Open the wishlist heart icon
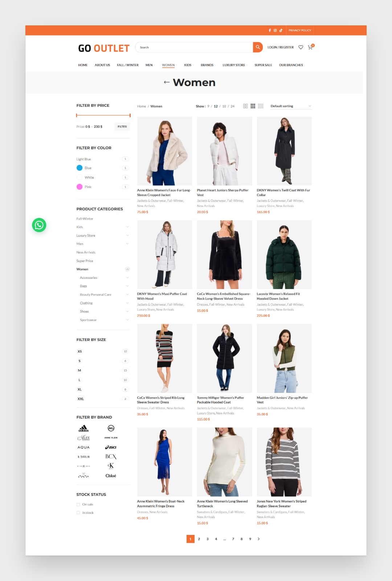Image resolution: width=392 pixels, height=581 pixels. click(301, 47)
